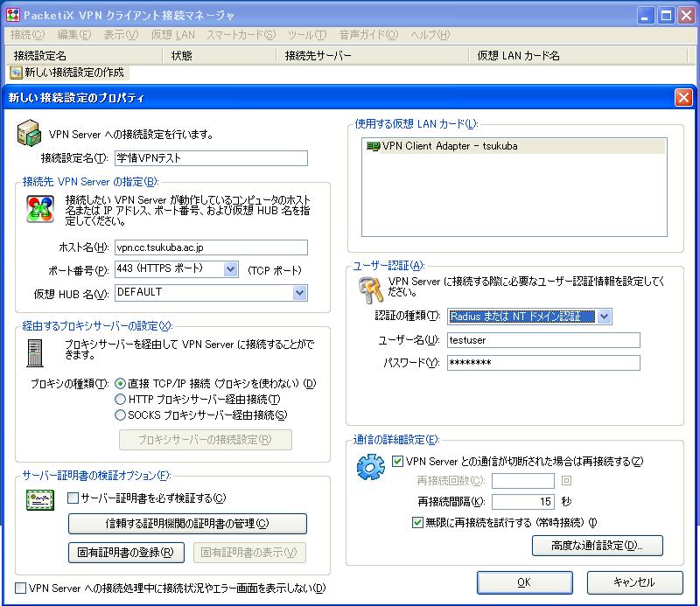
Task: Open the authentication type dropdown
Action: click(x=604, y=317)
